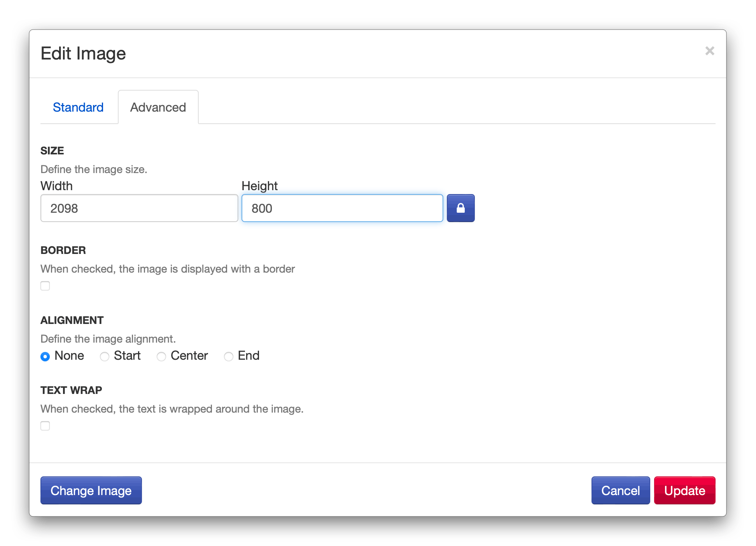Click the Height field label
756x546 pixels.
click(260, 186)
